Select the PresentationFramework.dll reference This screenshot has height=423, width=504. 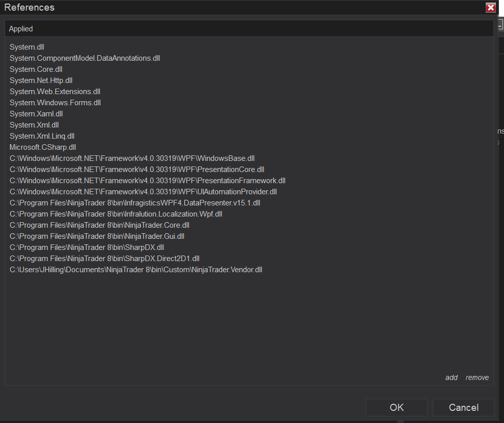pos(147,180)
